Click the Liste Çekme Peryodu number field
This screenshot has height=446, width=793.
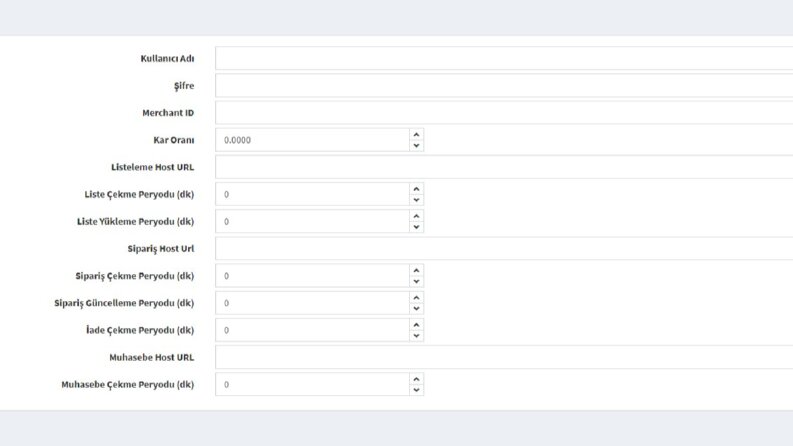[312, 194]
